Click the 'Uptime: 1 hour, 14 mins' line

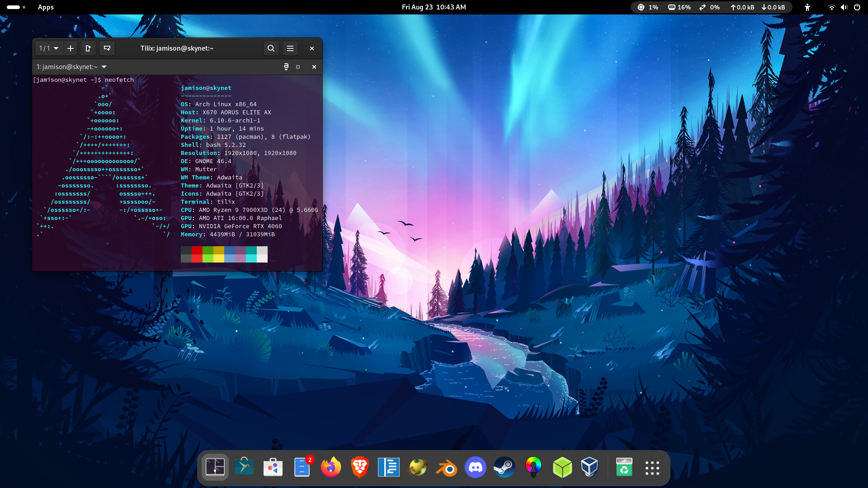point(222,129)
